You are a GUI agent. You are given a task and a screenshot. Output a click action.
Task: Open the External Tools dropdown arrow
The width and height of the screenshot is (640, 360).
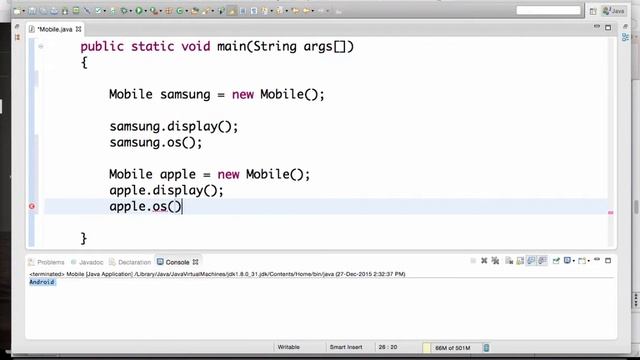coord(161,11)
